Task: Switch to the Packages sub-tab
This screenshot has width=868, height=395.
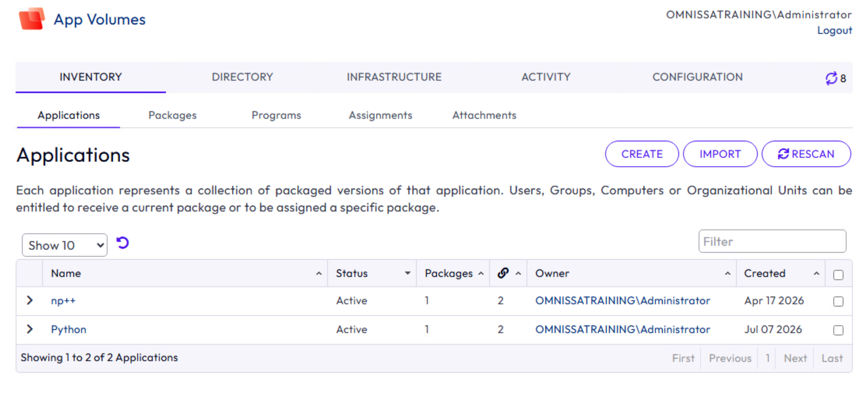Action: 172,115
